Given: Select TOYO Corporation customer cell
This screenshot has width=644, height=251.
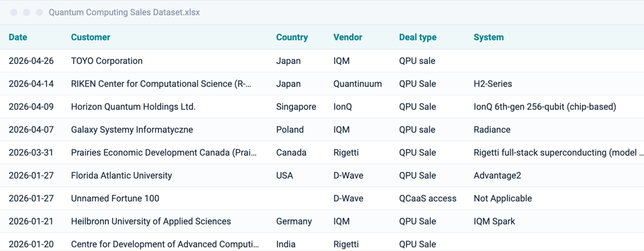Looking at the screenshot, I should point(107,61).
